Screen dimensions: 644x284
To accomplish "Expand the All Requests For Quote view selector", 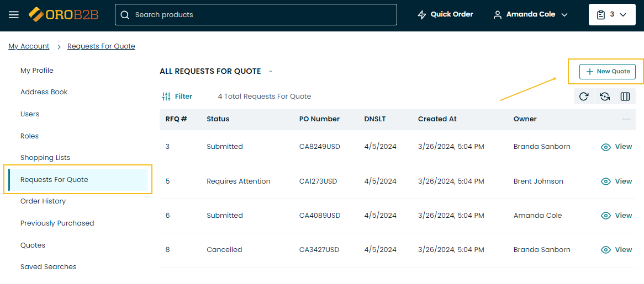I will 271,71.
